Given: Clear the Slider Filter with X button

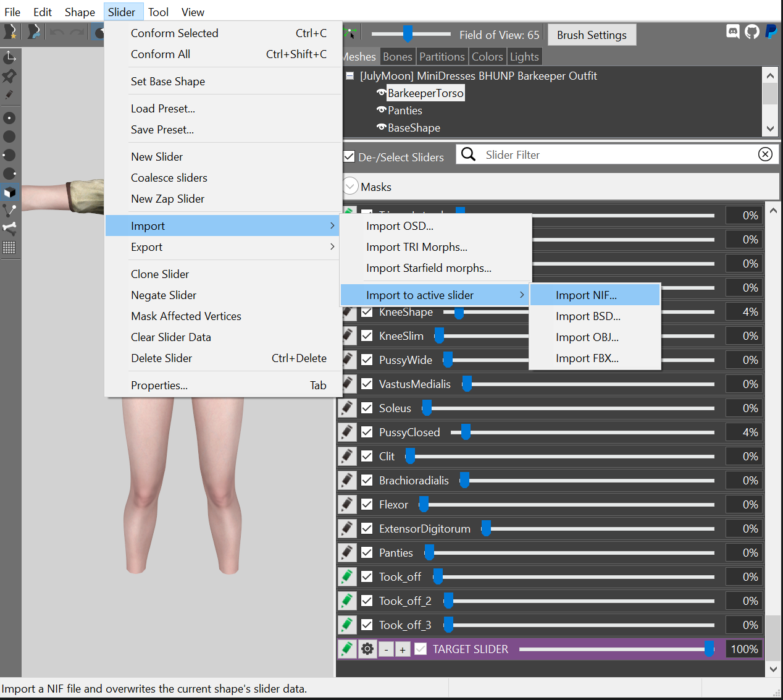Looking at the screenshot, I should pyautogui.click(x=765, y=154).
